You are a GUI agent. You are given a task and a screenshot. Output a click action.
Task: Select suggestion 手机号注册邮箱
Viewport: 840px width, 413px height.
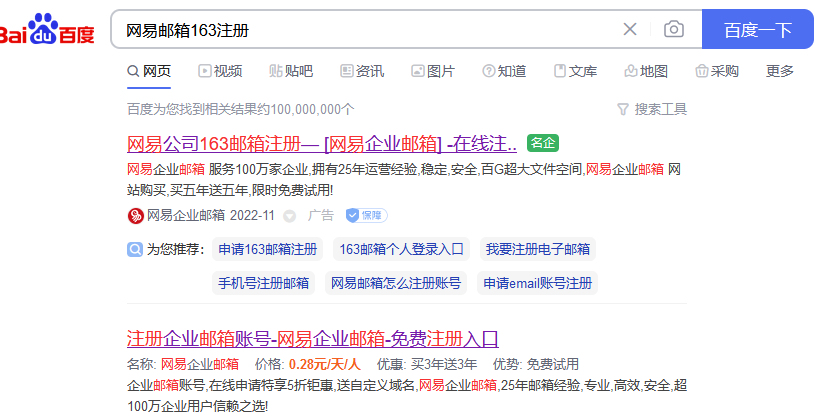(264, 283)
